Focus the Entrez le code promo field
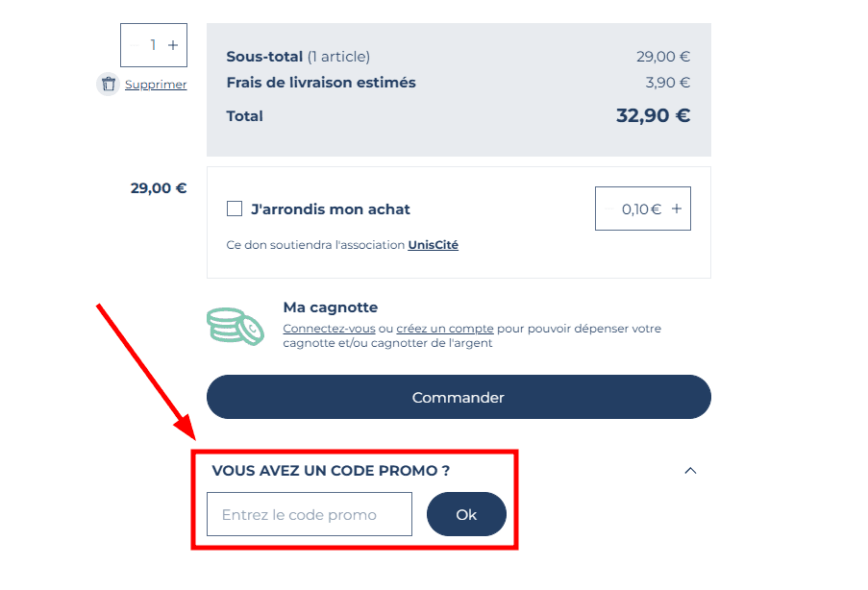The width and height of the screenshot is (868, 590). click(x=310, y=514)
